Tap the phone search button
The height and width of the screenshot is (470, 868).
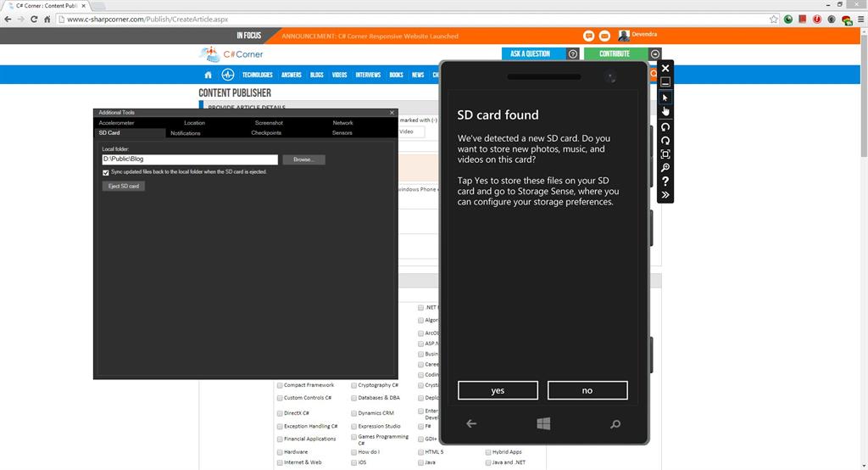click(615, 424)
